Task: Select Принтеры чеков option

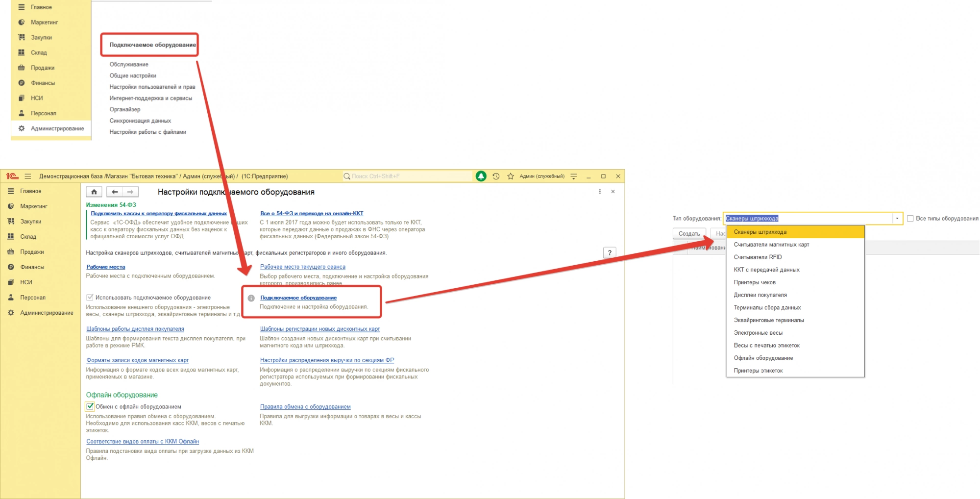Action: coord(796,282)
